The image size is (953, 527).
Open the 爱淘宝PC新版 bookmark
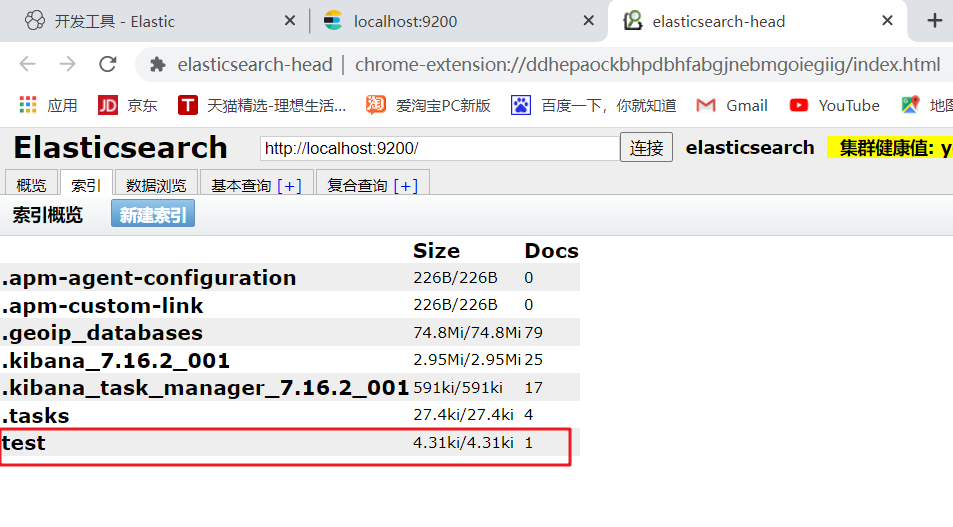[x=428, y=105]
